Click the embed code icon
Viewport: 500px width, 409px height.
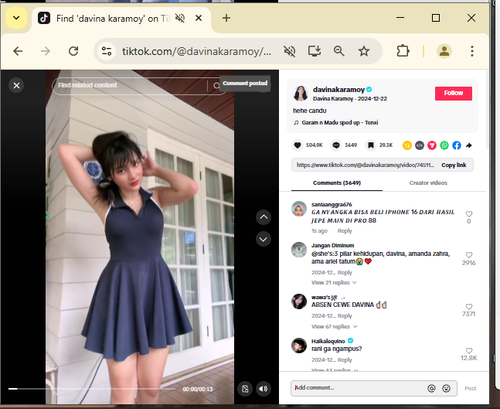coord(419,145)
